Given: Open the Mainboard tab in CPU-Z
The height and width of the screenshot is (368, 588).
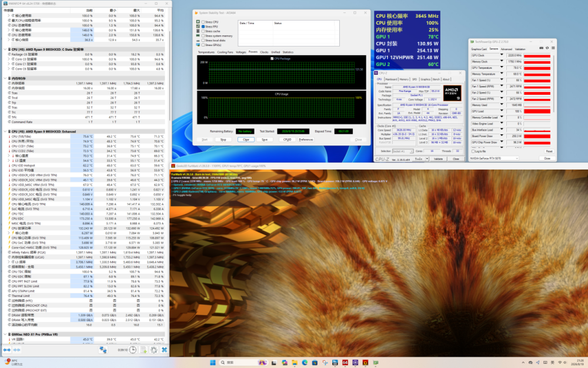Looking at the screenshot, I should pos(391,79).
